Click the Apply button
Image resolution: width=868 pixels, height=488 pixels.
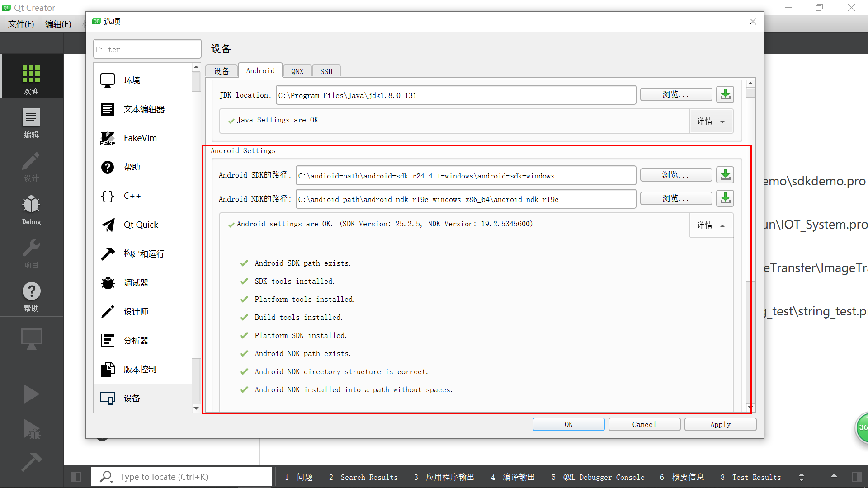(x=720, y=424)
